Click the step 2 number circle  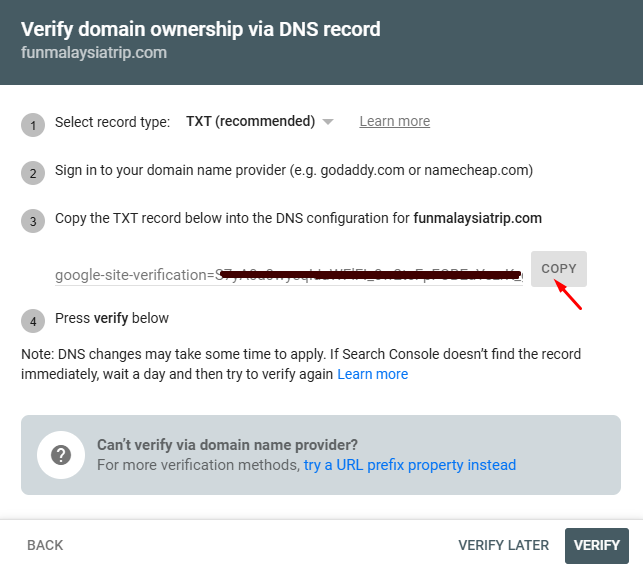point(33,173)
